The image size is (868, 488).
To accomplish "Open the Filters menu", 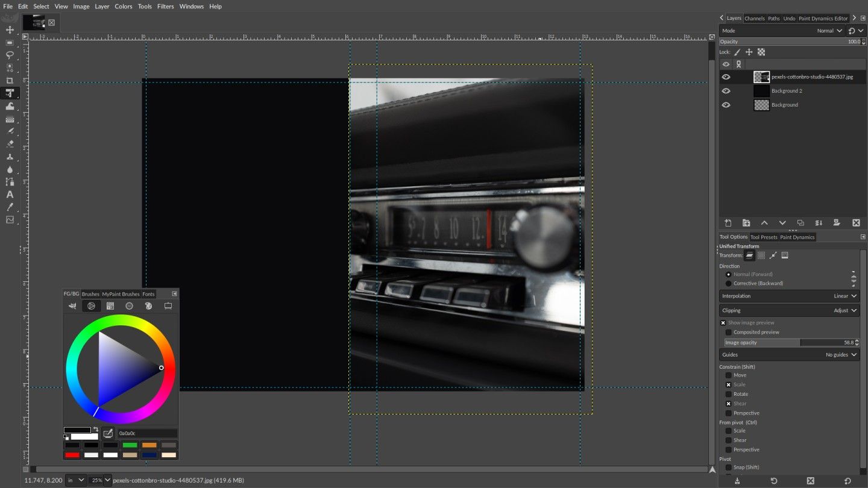I will (165, 6).
